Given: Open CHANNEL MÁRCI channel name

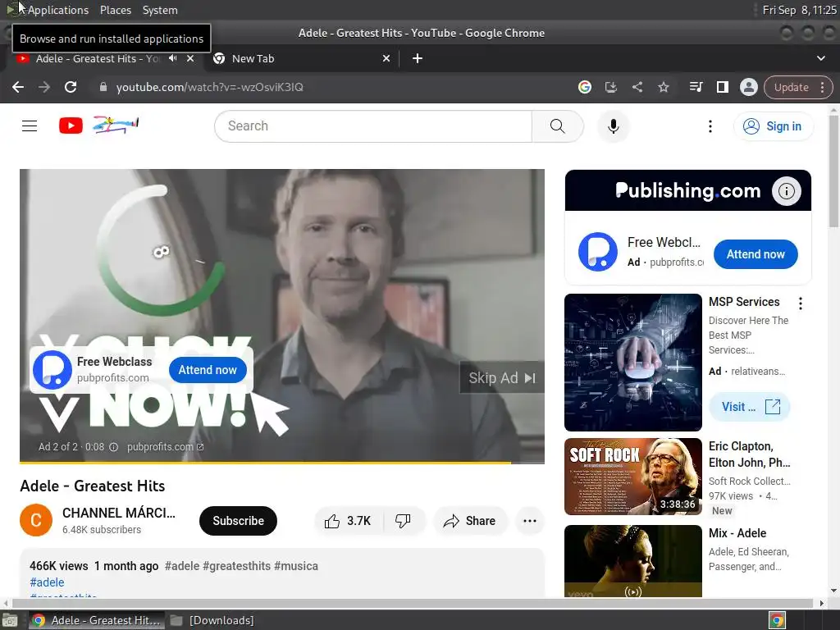Looking at the screenshot, I should (x=118, y=513).
